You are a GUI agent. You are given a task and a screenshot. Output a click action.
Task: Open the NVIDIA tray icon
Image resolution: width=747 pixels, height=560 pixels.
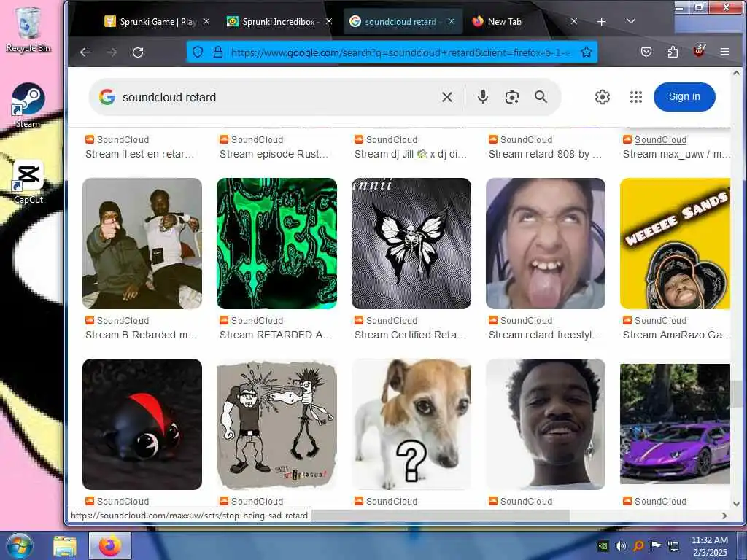[x=603, y=545]
